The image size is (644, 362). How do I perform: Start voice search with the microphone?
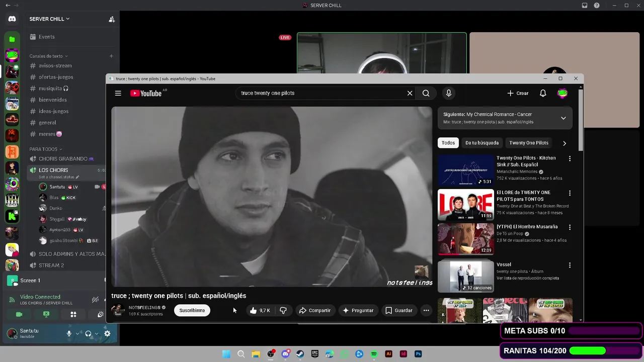[449, 93]
